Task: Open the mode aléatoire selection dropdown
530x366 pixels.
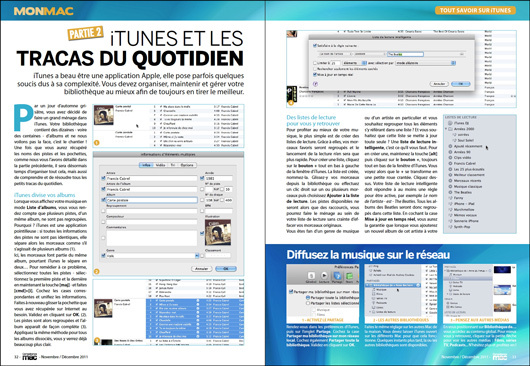Action: (426, 63)
